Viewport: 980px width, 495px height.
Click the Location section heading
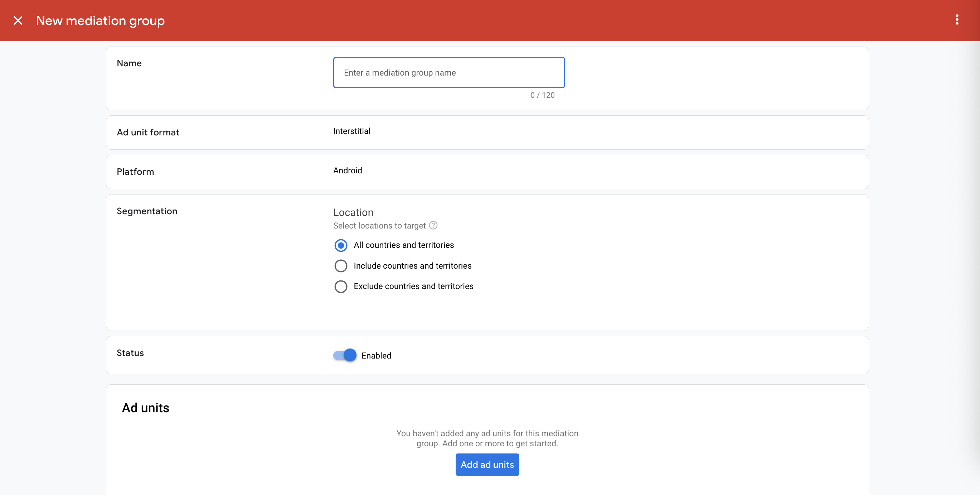tap(353, 212)
